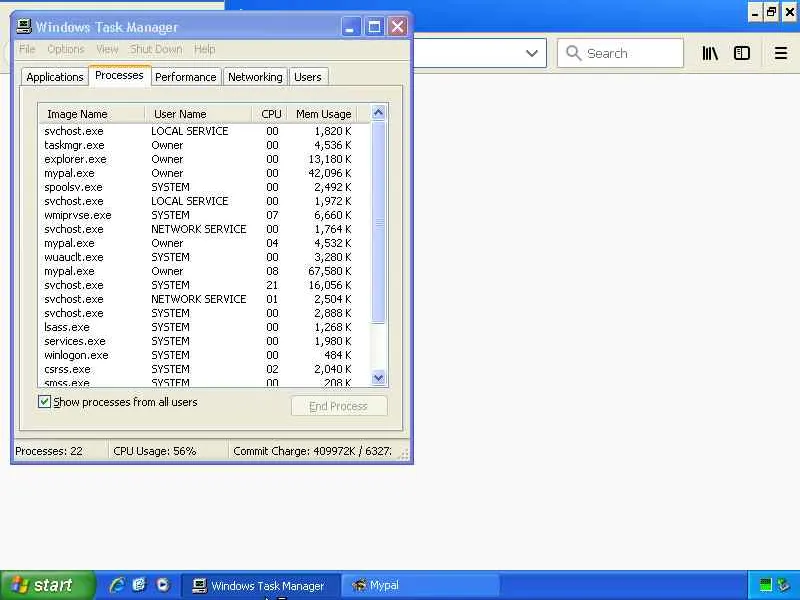Select svchost.exe using 16,056 K
The width and height of the screenshot is (800, 600).
click(x=204, y=285)
